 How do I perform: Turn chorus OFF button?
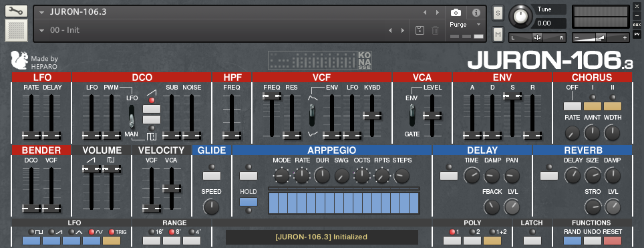point(573,106)
